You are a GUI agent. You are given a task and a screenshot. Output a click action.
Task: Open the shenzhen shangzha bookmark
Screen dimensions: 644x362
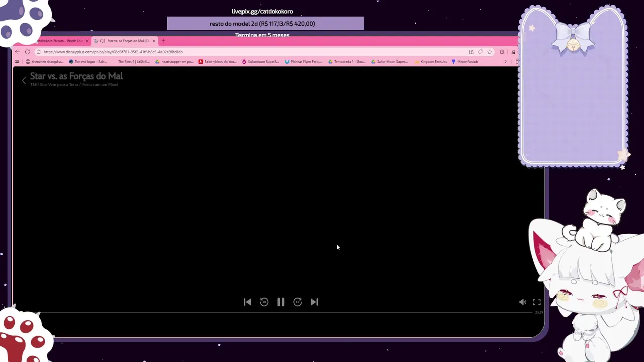44,62
